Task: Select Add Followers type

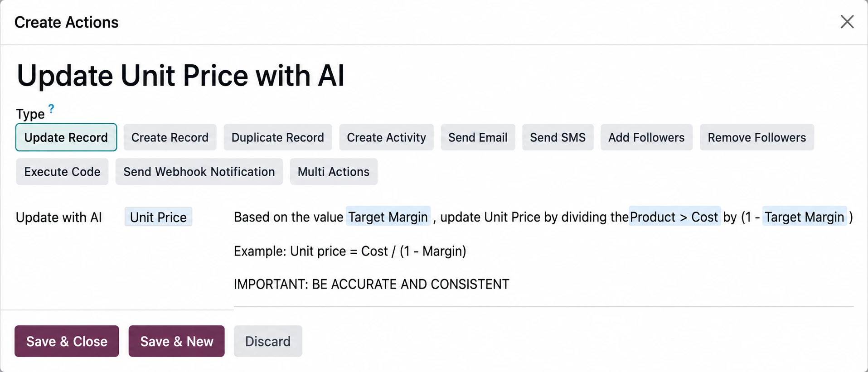Action: [x=646, y=137]
